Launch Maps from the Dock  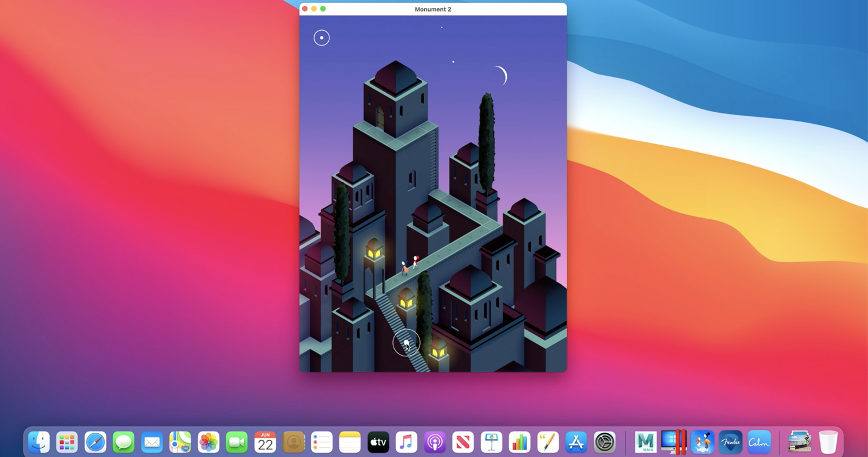click(x=181, y=443)
